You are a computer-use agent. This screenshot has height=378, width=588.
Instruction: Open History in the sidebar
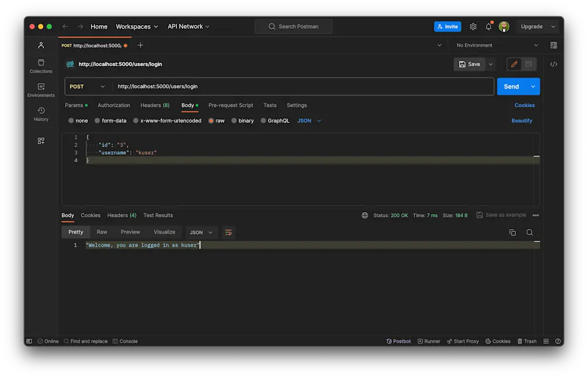coord(41,114)
